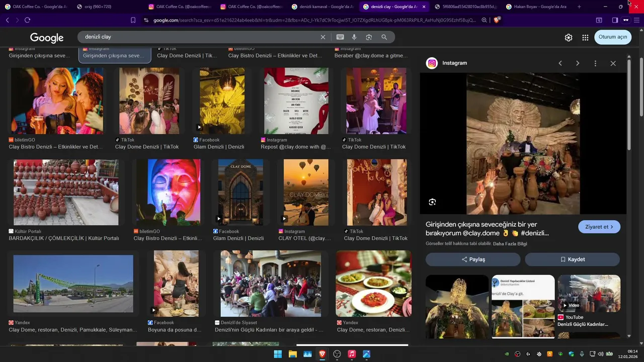Screen dimensions: 644x362
Task: Go to Google homepage via logo
Action: [47, 38]
